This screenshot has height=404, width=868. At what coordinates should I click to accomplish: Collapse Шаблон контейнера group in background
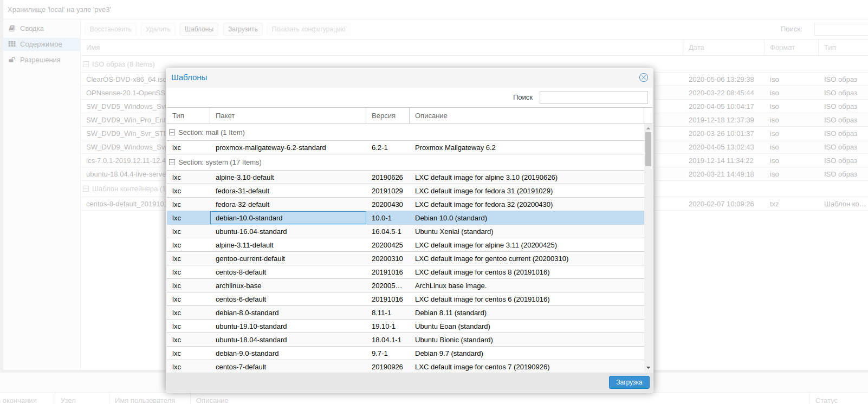click(86, 188)
